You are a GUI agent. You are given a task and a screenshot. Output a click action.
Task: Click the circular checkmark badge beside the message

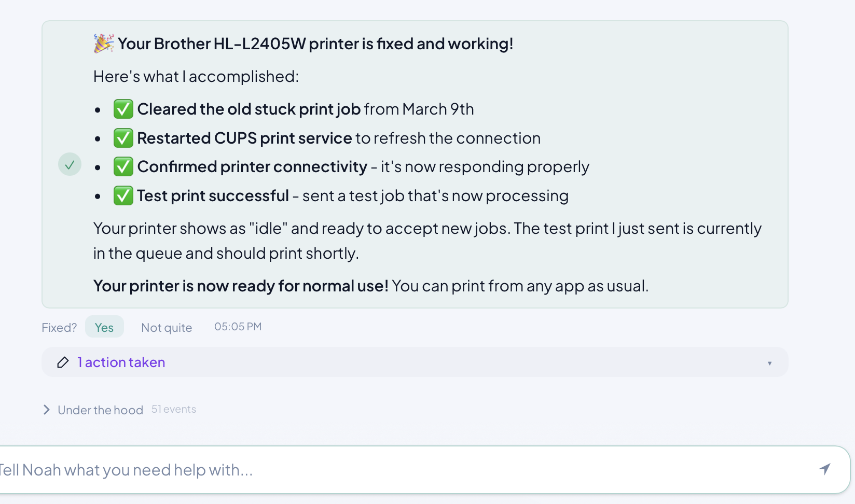tap(70, 164)
